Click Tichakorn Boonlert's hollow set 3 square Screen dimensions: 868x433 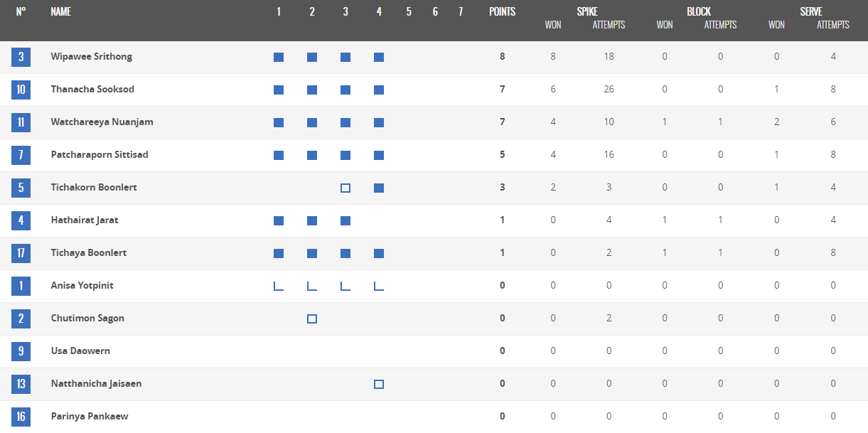click(x=345, y=188)
